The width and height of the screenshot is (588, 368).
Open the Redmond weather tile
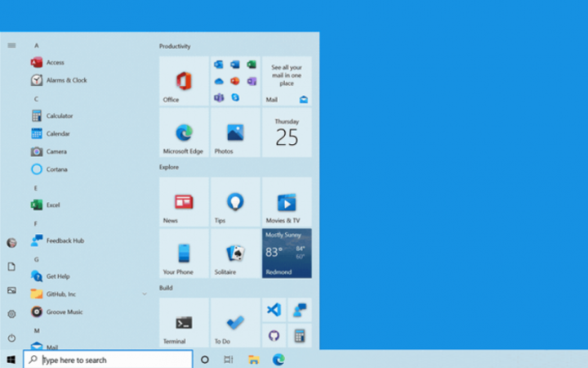(x=287, y=253)
